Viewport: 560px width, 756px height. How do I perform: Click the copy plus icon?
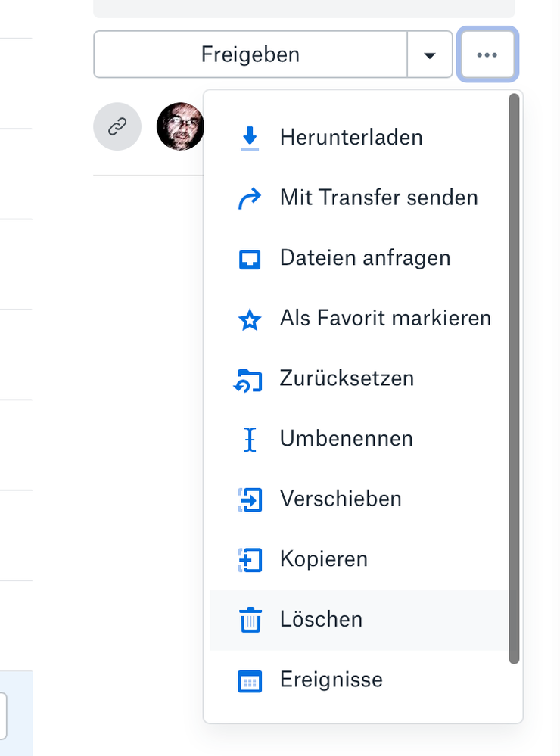(x=250, y=560)
